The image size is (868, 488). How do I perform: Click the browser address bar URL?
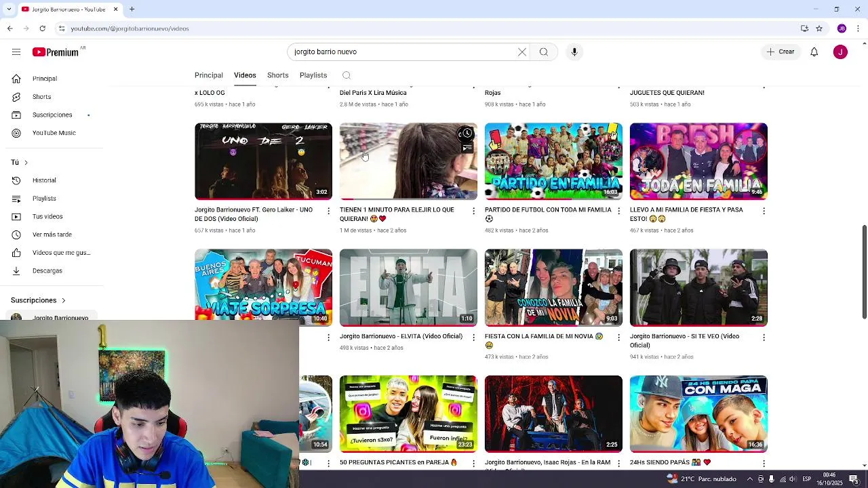pyautogui.click(x=130, y=28)
